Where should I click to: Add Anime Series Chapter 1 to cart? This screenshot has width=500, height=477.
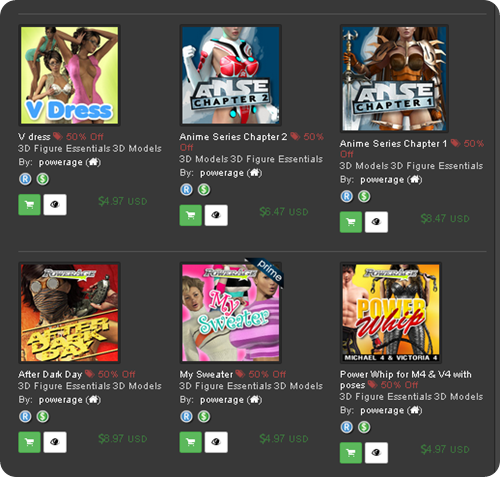click(x=351, y=222)
